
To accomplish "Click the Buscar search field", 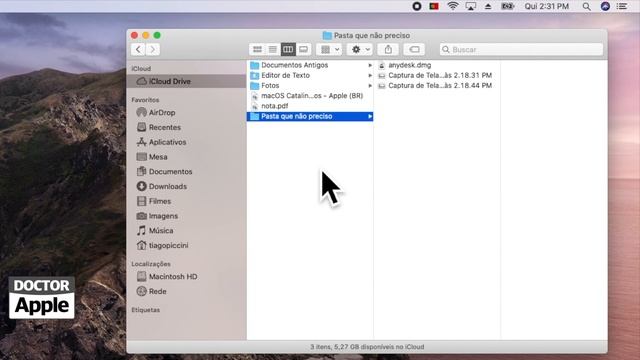I will point(521,49).
